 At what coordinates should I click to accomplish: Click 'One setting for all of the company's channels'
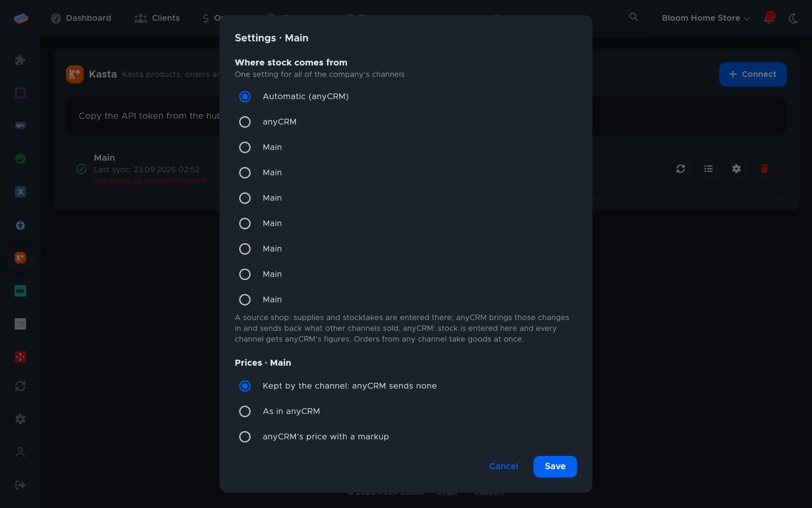pyautogui.click(x=320, y=75)
